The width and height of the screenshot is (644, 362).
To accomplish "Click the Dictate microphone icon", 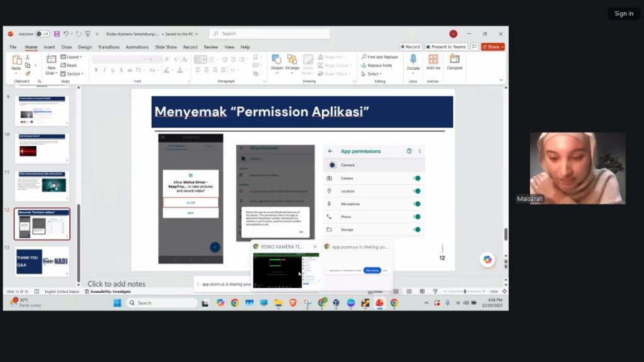I will (413, 59).
